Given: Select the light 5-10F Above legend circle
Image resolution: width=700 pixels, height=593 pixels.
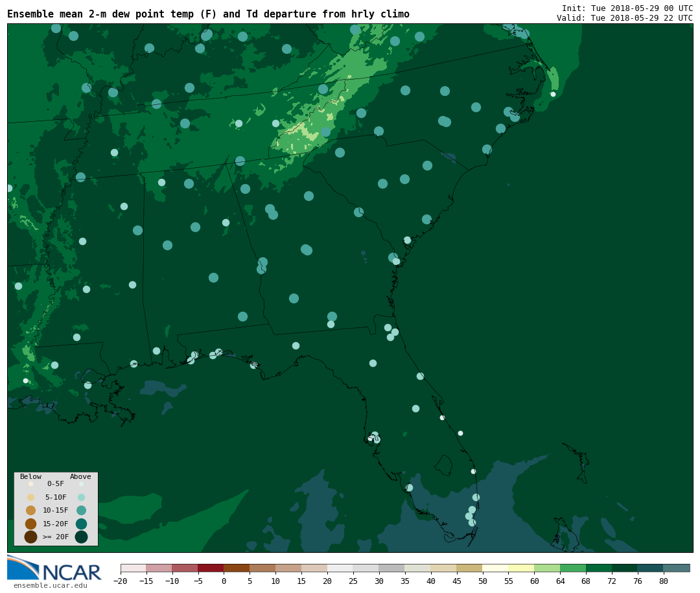Looking at the screenshot, I should tap(81, 497).
